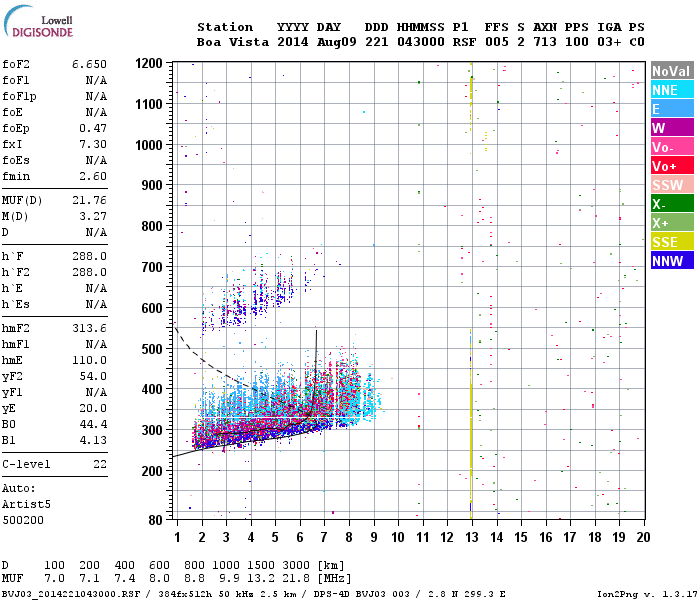Click the SSE yellow legend swatch
The width and height of the screenshot is (700, 600).
pos(672,242)
